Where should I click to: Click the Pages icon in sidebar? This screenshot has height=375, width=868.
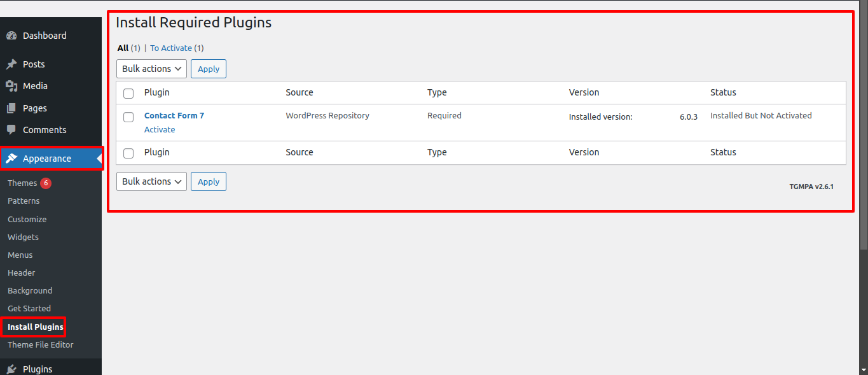coord(11,108)
